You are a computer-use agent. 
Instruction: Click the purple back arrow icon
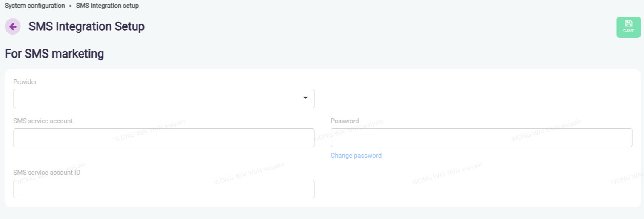point(13,27)
